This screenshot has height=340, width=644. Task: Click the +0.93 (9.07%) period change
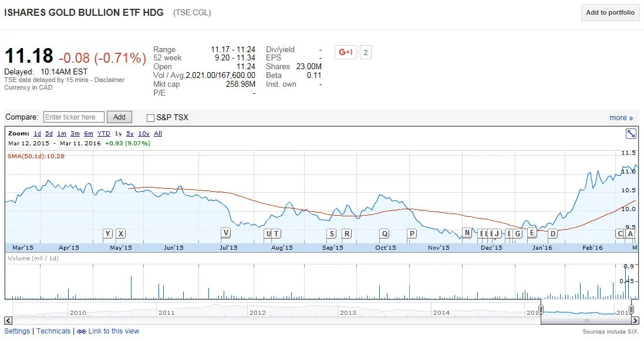tap(128, 143)
